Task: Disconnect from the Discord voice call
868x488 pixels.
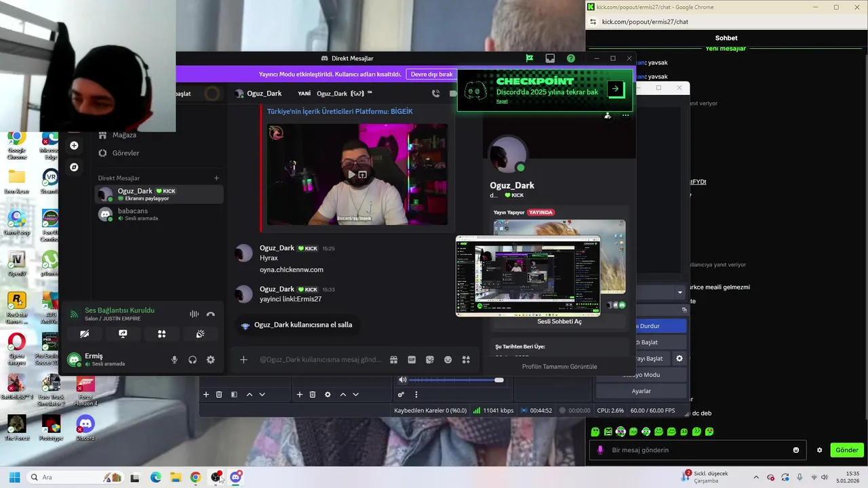Action: click(211, 314)
